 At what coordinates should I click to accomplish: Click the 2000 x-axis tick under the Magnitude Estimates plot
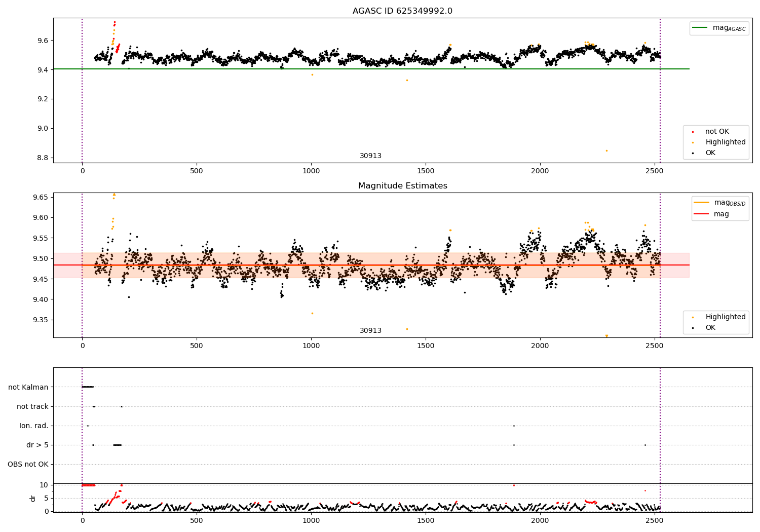(x=540, y=346)
